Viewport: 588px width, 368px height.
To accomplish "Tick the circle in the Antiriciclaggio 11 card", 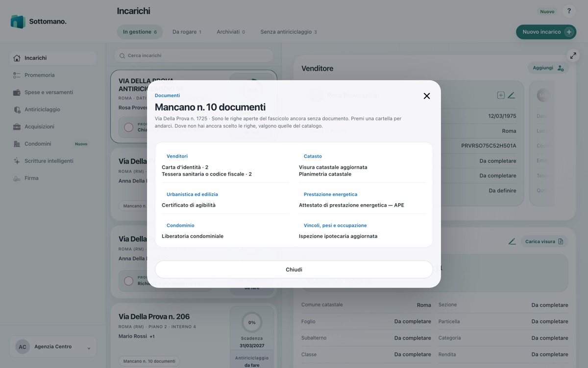I will click(x=129, y=128).
